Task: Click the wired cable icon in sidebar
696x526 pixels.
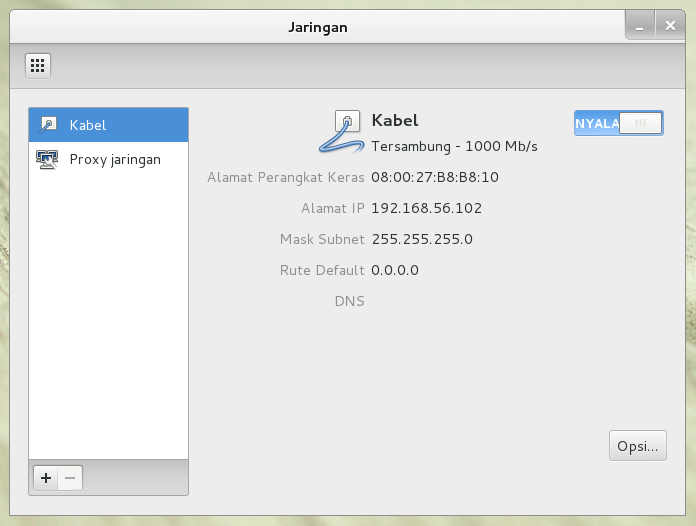Action: click(x=48, y=125)
